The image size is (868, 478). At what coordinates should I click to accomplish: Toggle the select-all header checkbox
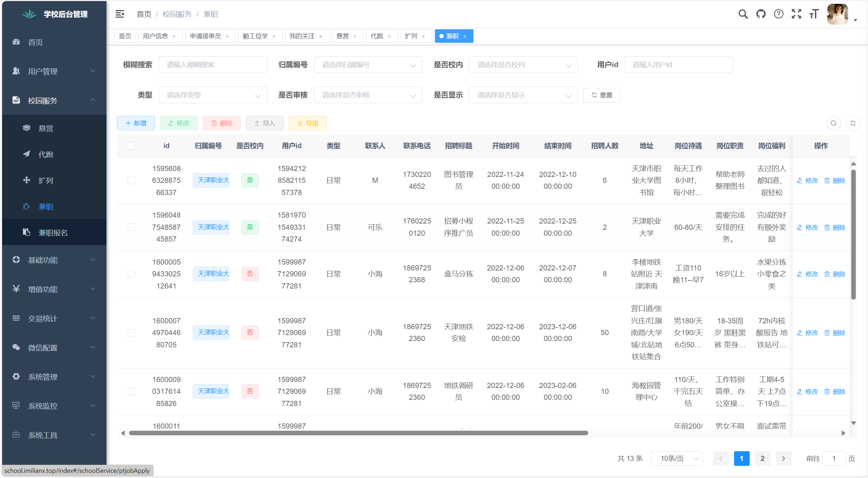pyautogui.click(x=131, y=146)
